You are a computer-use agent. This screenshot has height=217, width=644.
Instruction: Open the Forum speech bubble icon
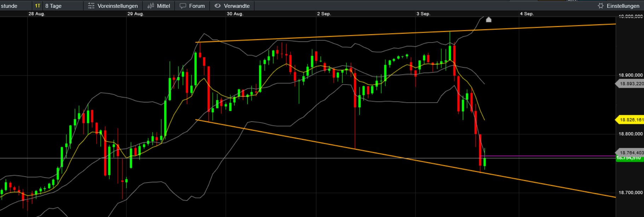[183, 6]
